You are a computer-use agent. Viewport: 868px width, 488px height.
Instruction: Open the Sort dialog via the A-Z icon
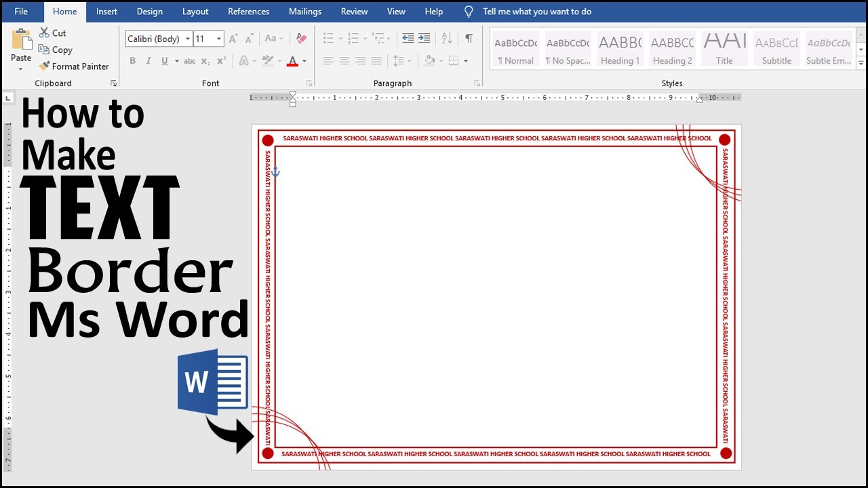446,39
